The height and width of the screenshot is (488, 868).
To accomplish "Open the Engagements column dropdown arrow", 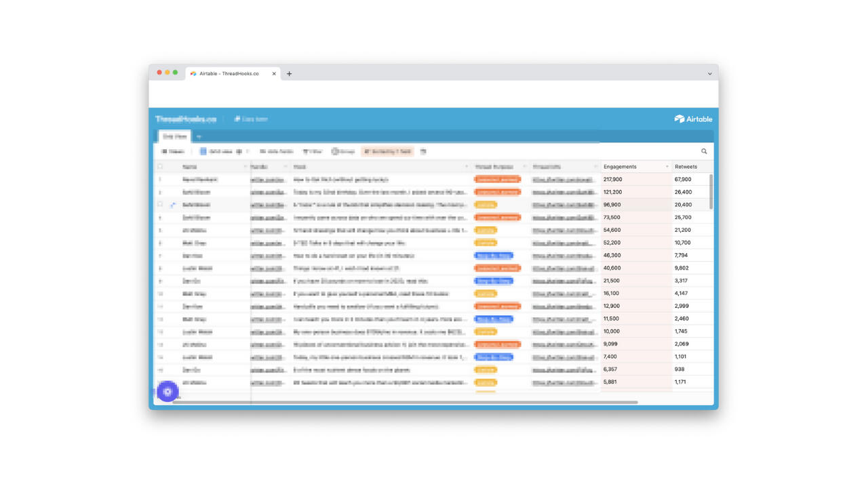I will coord(667,167).
